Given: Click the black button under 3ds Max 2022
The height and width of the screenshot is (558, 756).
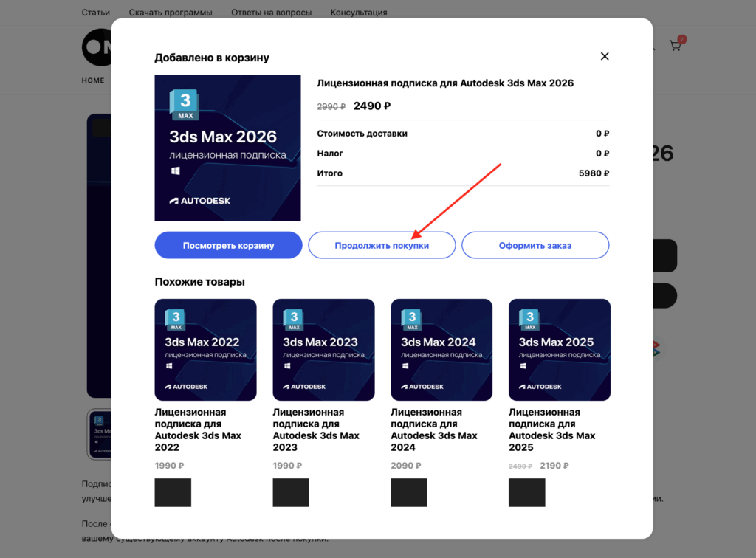Looking at the screenshot, I should click(173, 492).
